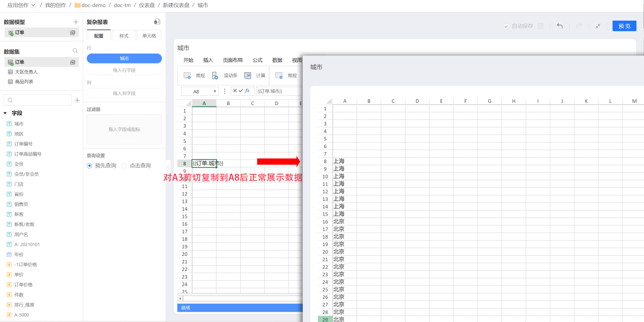Image resolution: width=644 pixels, height=322 pixels.
Task: Click the three-dot handle beside the name box
Action: tap(225, 91)
